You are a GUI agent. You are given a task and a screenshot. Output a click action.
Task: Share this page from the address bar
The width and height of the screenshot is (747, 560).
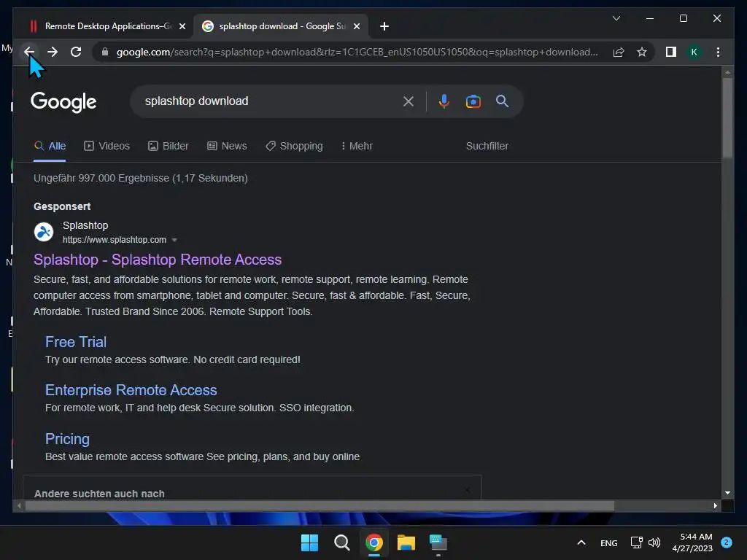coord(619,52)
